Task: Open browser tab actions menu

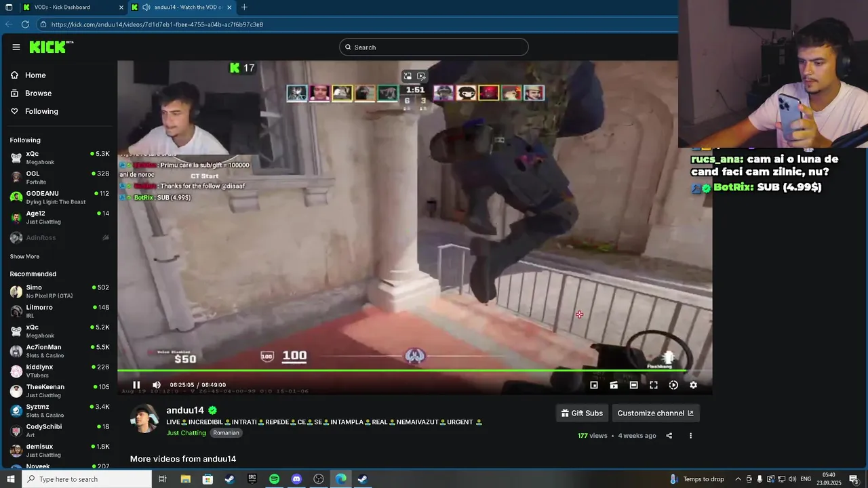Action: point(9,7)
